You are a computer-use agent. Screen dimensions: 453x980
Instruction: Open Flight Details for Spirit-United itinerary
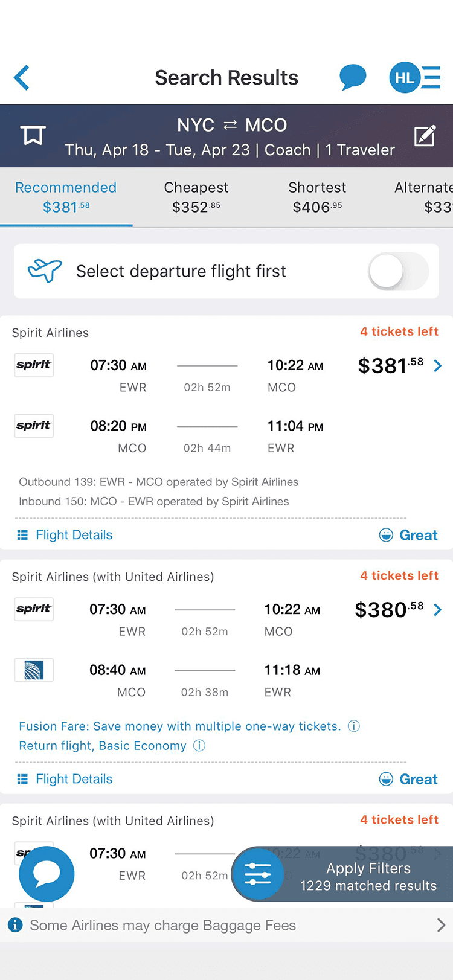click(x=65, y=779)
